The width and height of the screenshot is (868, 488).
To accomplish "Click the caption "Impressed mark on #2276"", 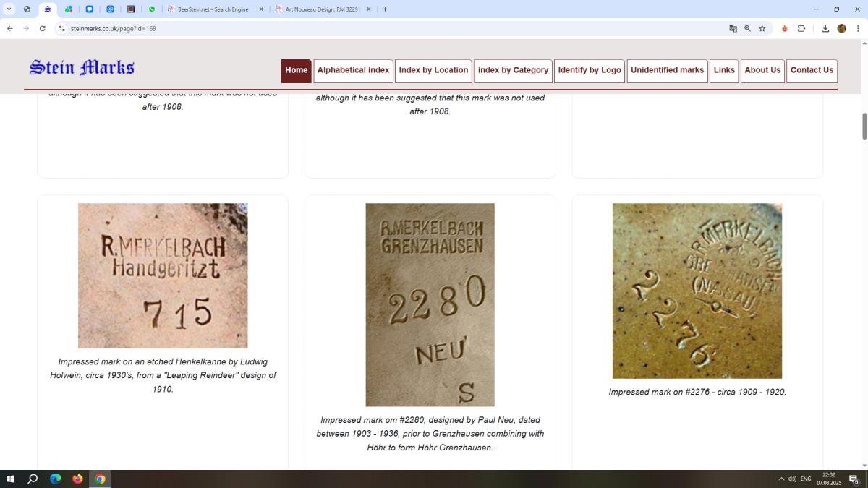I will (x=697, y=392).
